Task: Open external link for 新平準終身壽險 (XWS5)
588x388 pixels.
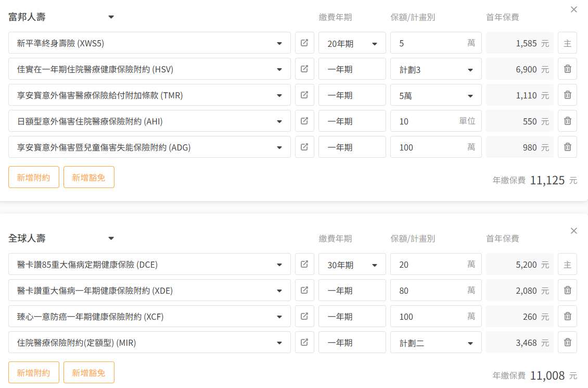Action: [304, 43]
